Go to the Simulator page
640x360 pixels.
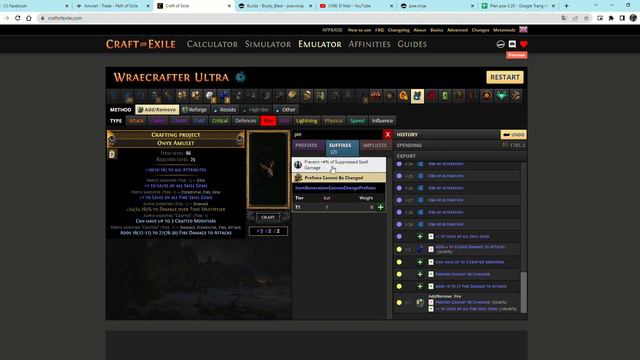click(268, 44)
